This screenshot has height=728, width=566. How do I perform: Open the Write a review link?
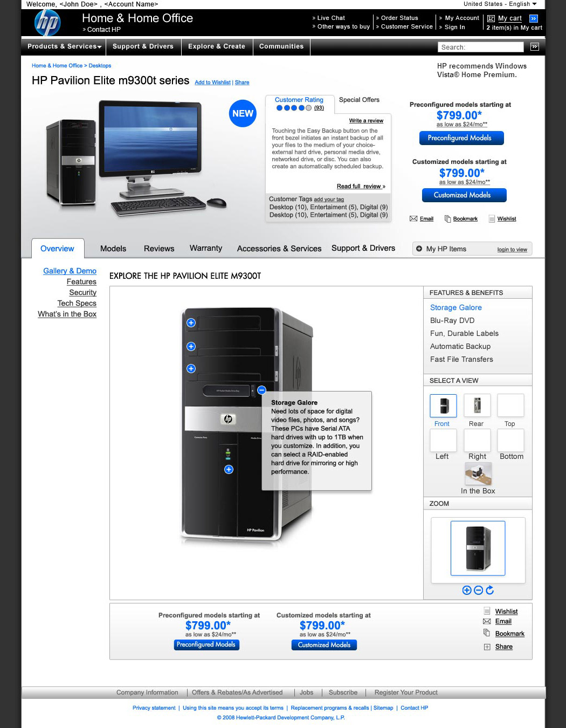click(366, 121)
